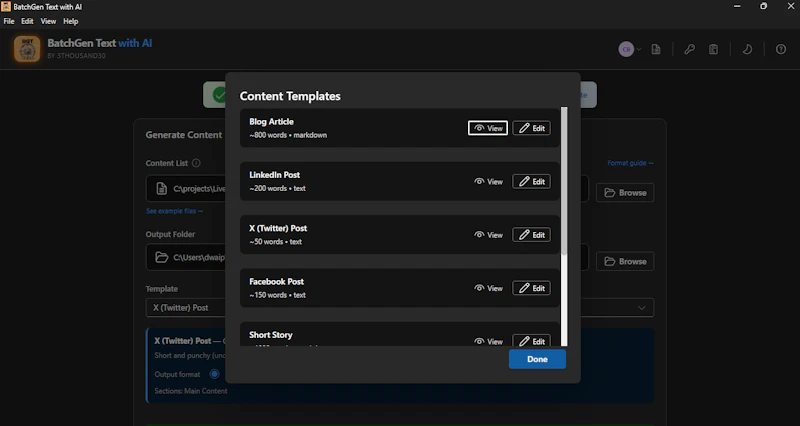Open the Edit menu in menu bar
Image resolution: width=800 pixels, height=426 pixels.
[x=27, y=21]
